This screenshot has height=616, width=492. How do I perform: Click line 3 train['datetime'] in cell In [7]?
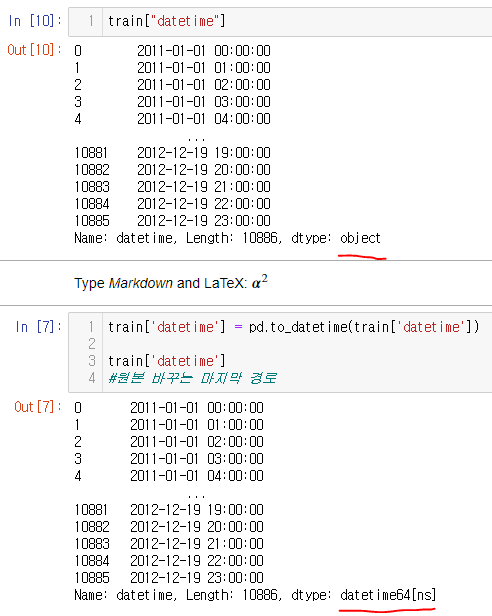click(x=167, y=361)
